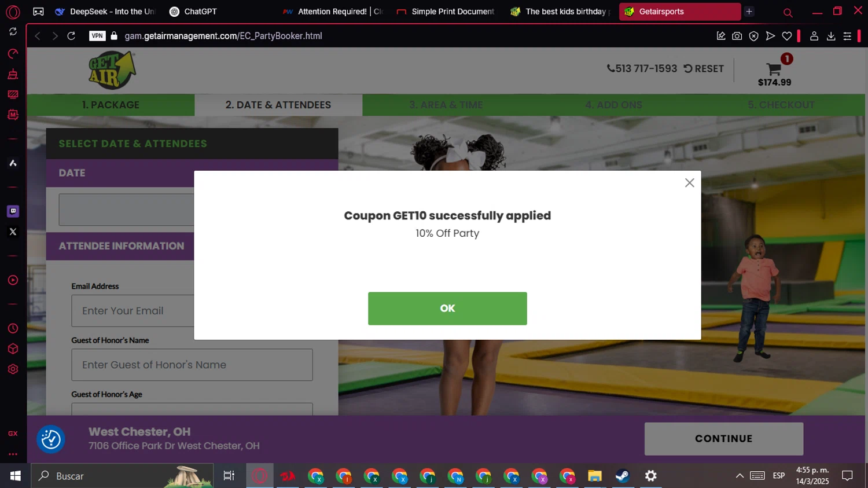Click the address bar URL
This screenshot has height=488, width=868.
(223, 36)
